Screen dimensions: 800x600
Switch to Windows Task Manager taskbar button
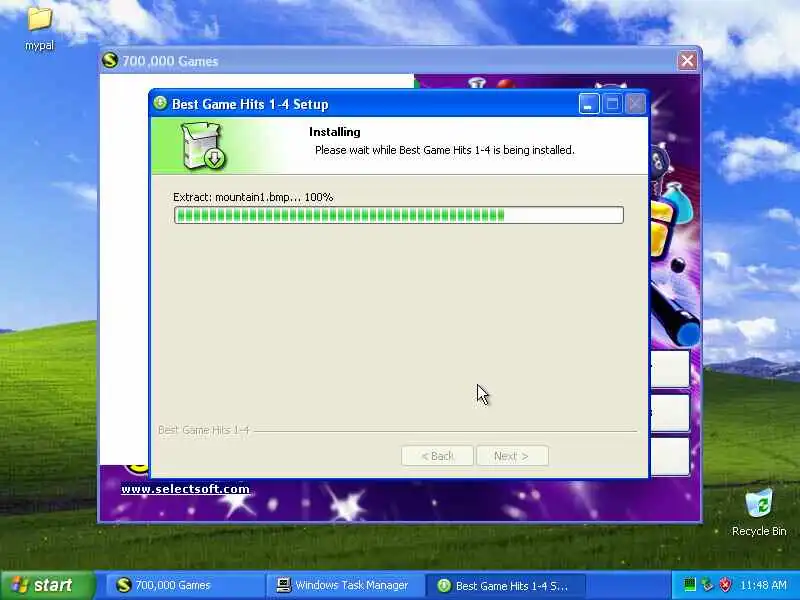point(344,585)
